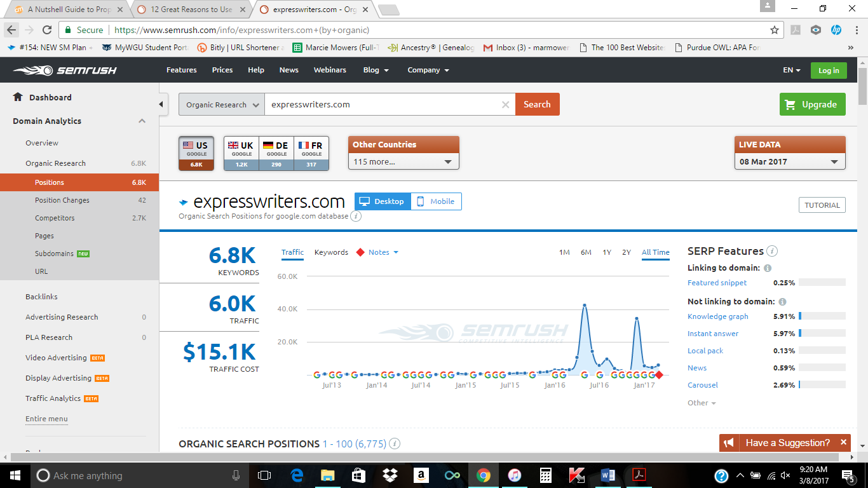
Task: Click the SERP Features info icon
Action: coord(772,251)
